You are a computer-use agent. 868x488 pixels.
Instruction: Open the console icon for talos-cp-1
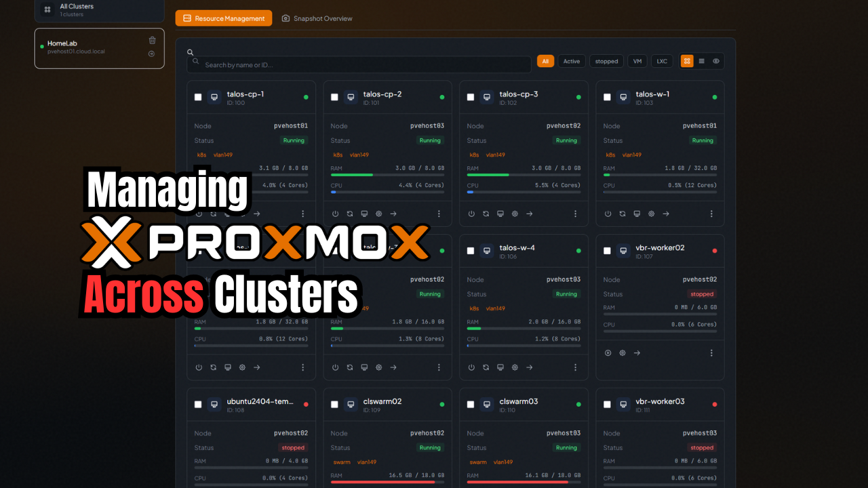pos(228,213)
